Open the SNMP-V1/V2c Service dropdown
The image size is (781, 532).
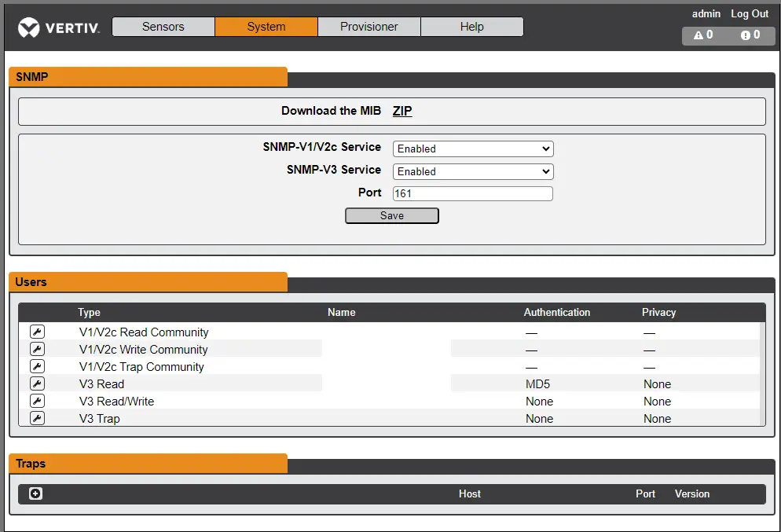[472, 149]
